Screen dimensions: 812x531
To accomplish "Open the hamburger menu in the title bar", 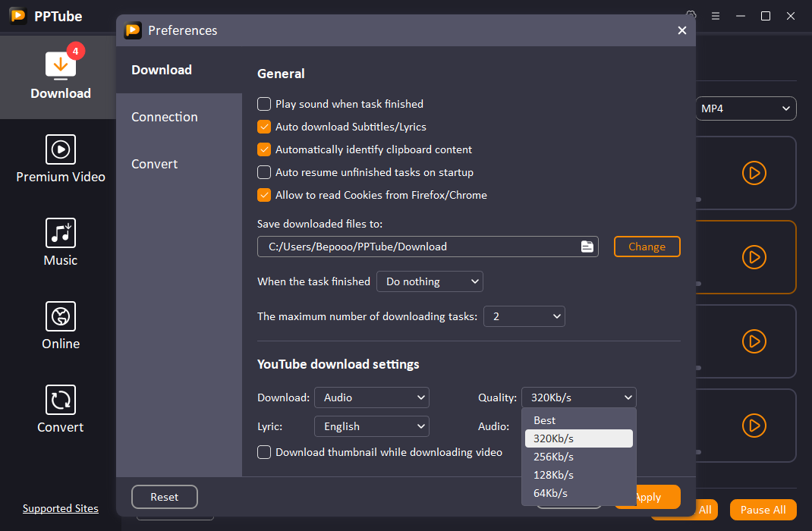I will click(716, 15).
